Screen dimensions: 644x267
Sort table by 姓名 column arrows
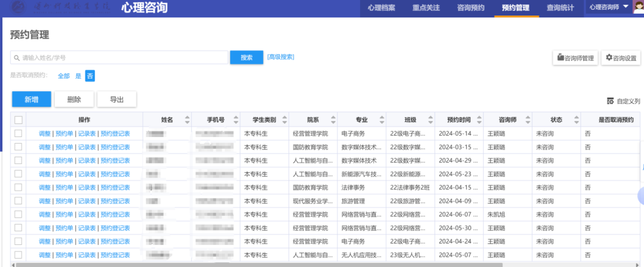point(187,119)
